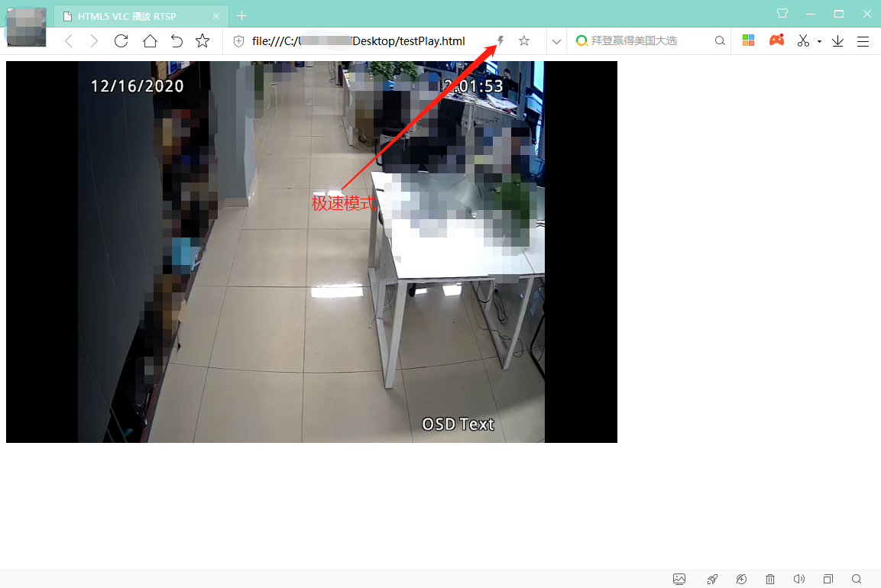Image resolution: width=881 pixels, height=588 pixels.
Task: Bookmark the page with the star icon
Action: pos(524,40)
